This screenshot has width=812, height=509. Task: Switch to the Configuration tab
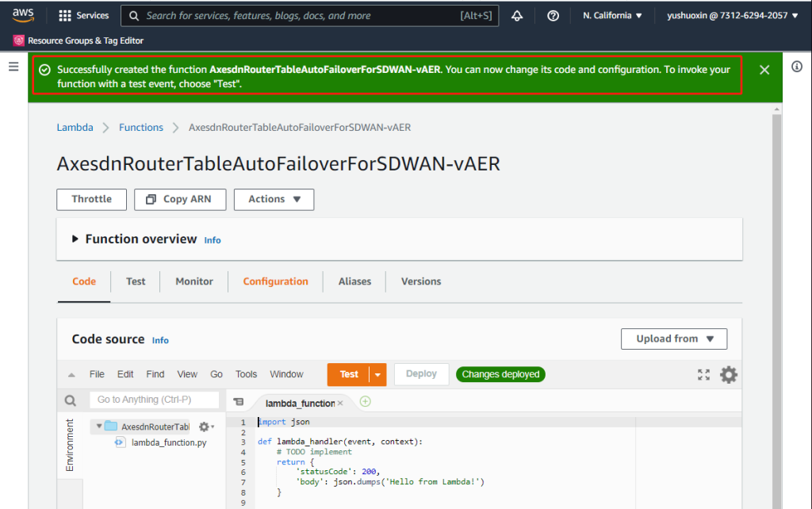[275, 281]
